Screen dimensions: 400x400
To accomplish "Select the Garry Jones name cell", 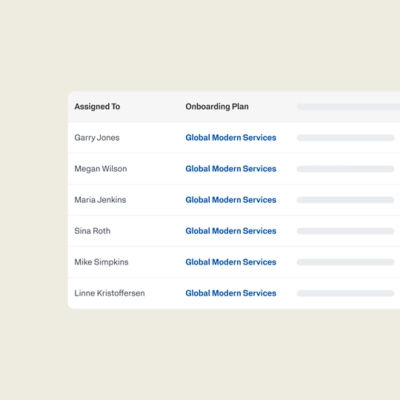I will coord(97,138).
